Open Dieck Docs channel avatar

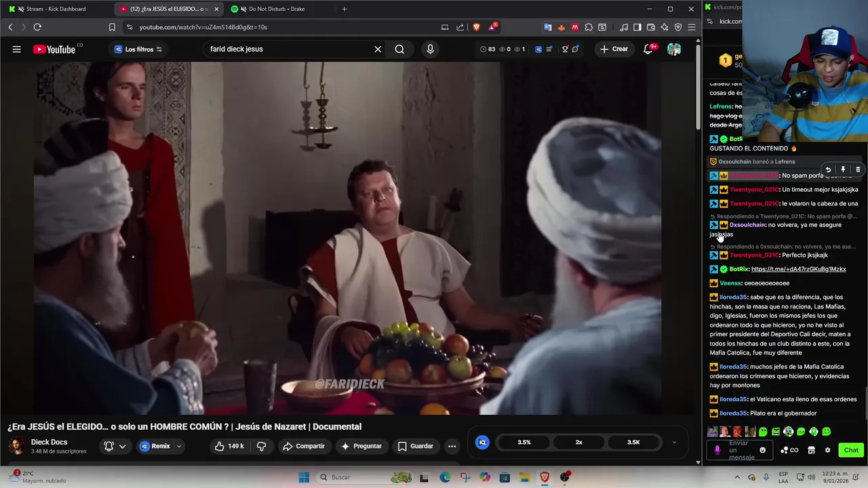coord(17,446)
